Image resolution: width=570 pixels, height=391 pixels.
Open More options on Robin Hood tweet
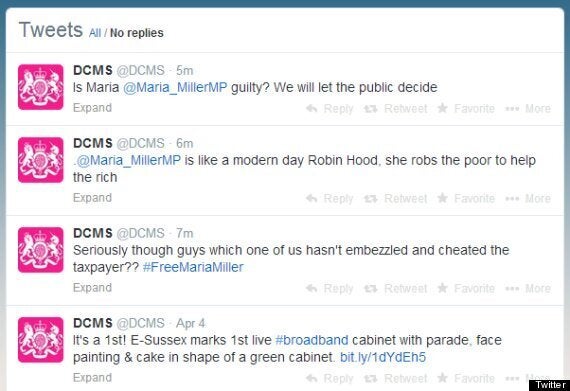pyautogui.click(x=528, y=198)
